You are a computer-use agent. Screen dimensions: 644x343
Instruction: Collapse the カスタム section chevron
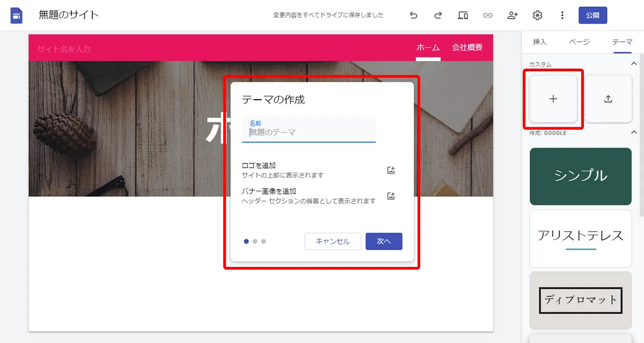click(634, 63)
